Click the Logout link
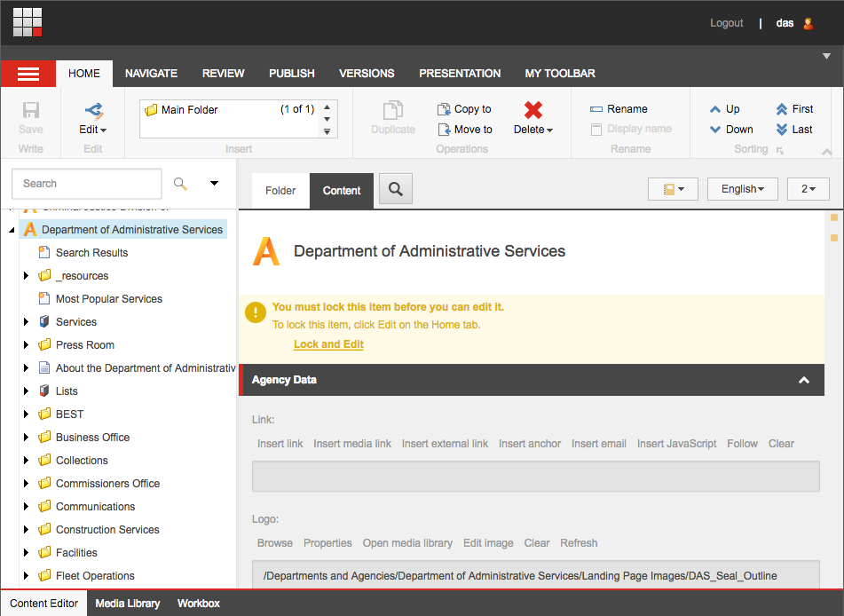 726,23
